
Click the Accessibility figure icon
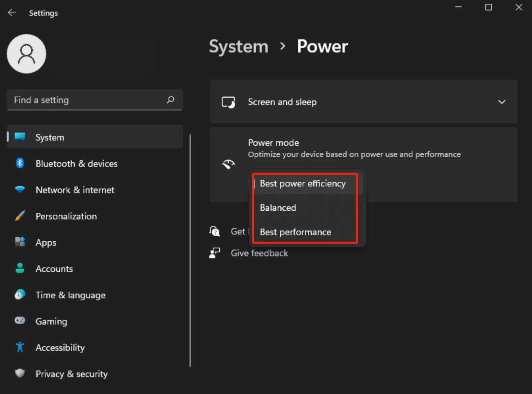[20, 347]
